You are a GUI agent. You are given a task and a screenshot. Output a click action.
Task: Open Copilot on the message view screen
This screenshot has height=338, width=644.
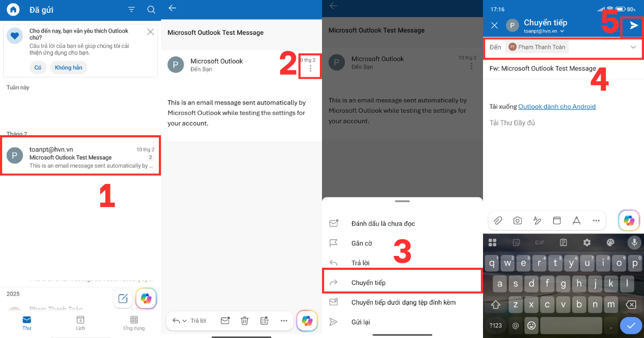click(307, 321)
